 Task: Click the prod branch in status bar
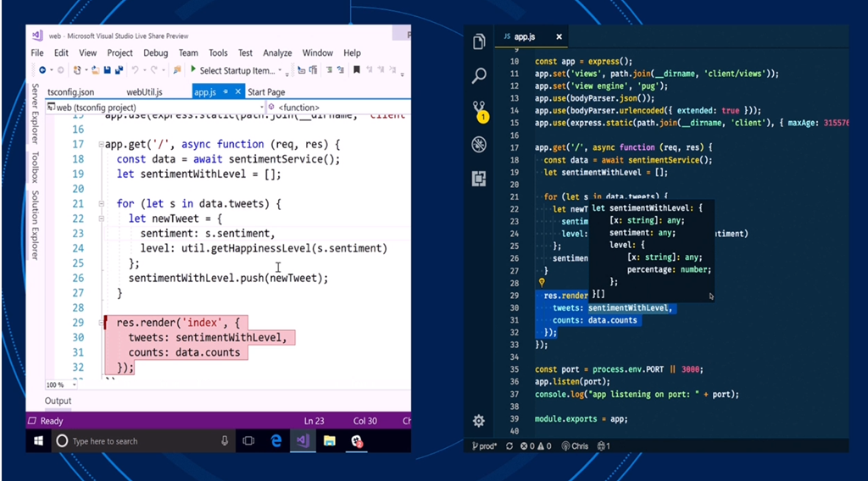[x=484, y=445]
